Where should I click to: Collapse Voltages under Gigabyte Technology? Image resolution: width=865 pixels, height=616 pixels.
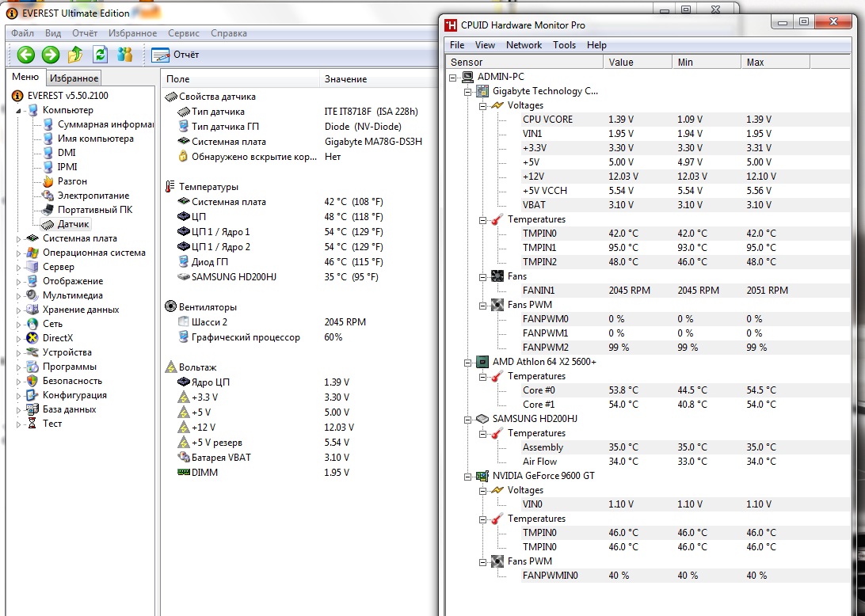[x=482, y=106]
